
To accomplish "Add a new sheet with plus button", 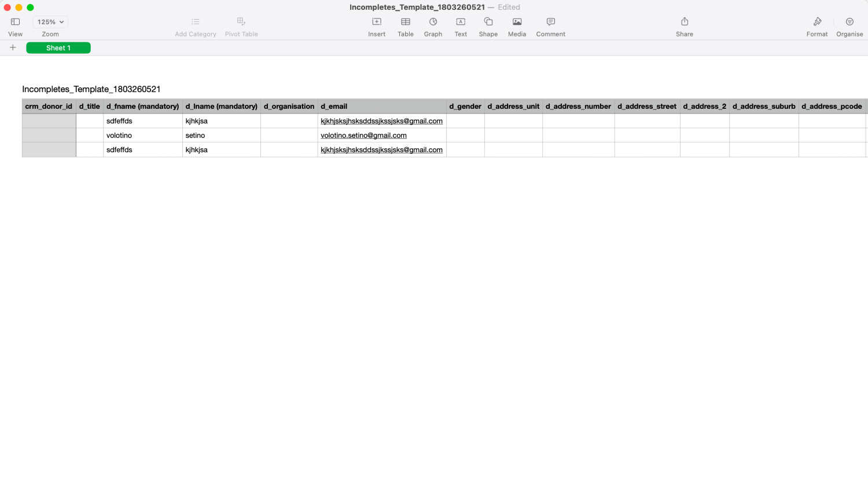I will pyautogui.click(x=13, y=47).
